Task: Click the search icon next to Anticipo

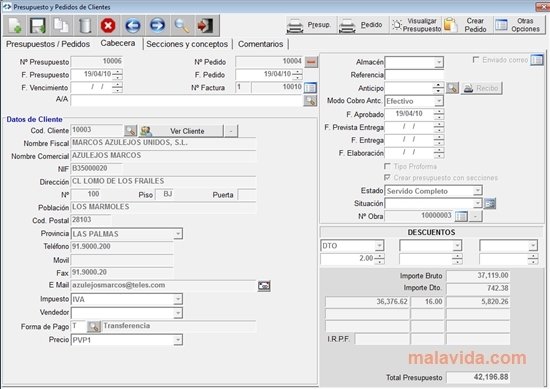Action: click(452, 88)
